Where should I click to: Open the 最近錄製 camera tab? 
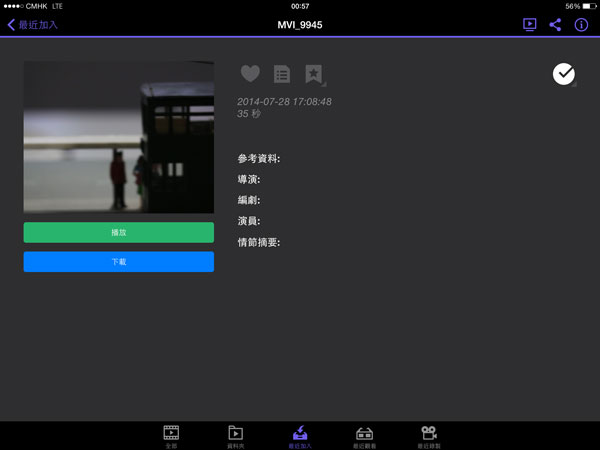(x=428, y=435)
